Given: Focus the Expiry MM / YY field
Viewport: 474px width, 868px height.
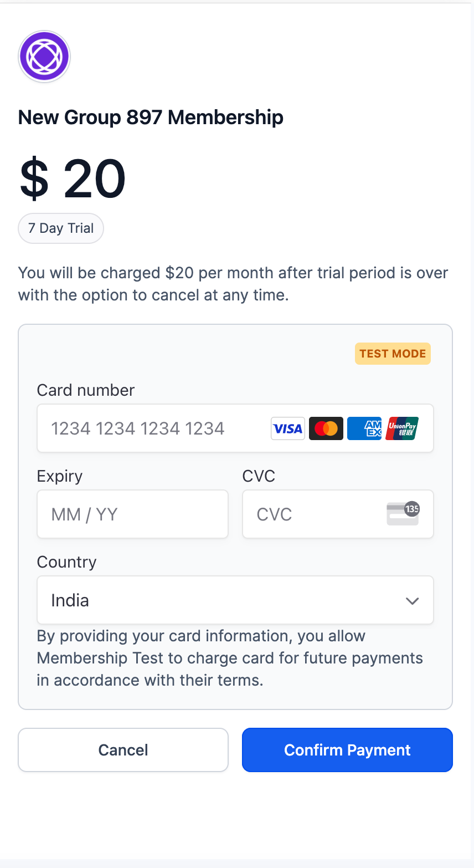Looking at the screenshot, I should click(133, 514).
